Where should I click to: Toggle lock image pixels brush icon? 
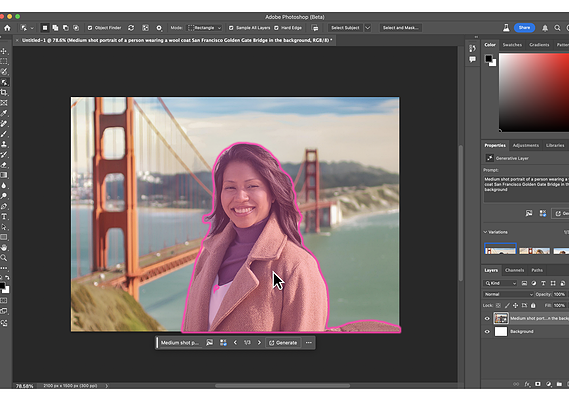pyautogui.click(x=507, y=305)
